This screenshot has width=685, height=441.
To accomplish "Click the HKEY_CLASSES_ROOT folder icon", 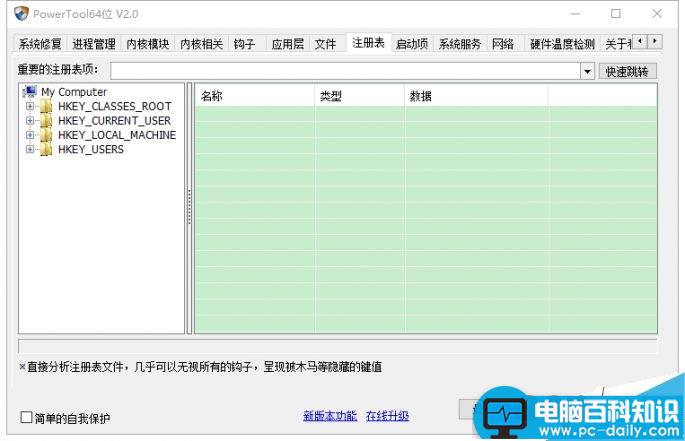I will click(46, 106).
